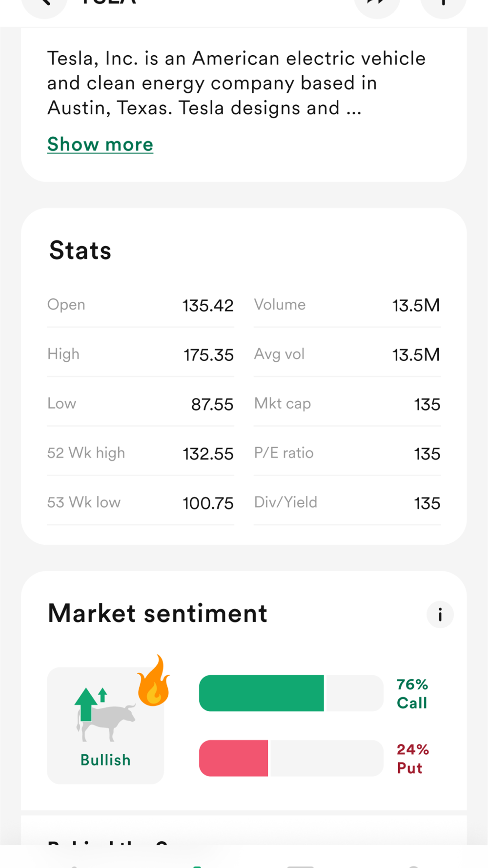Tap the share arrow icon
The height and width of the screenshot is (868, 488).
pos(377,4)
